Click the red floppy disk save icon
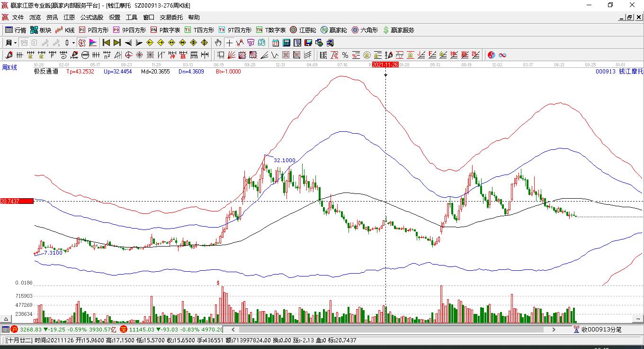 point(308,43)
